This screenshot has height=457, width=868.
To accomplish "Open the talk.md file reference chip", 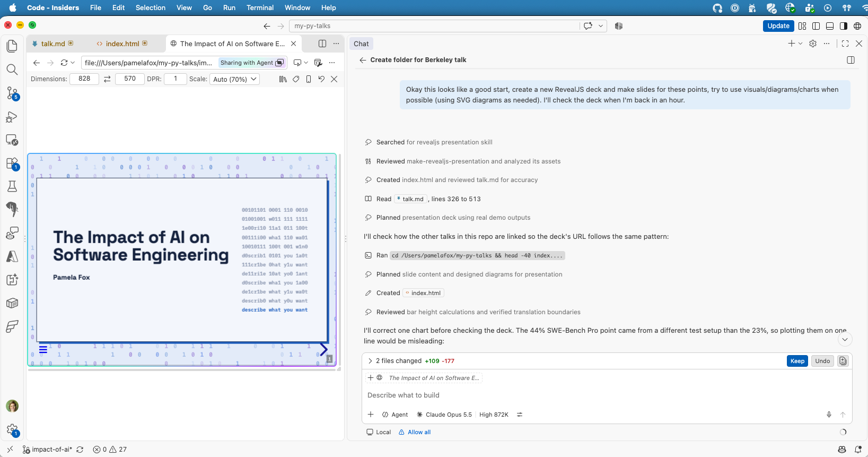I will pos(411,199).
